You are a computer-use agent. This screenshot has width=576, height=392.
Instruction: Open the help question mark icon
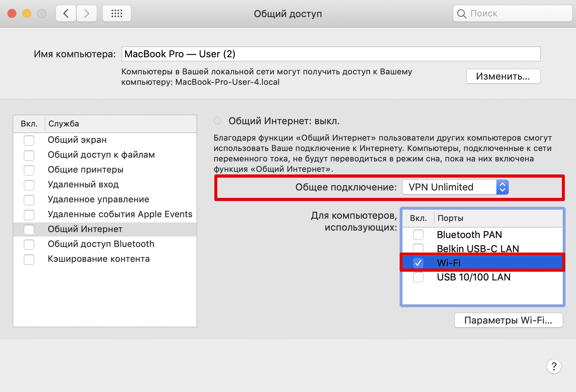[554, 366]
